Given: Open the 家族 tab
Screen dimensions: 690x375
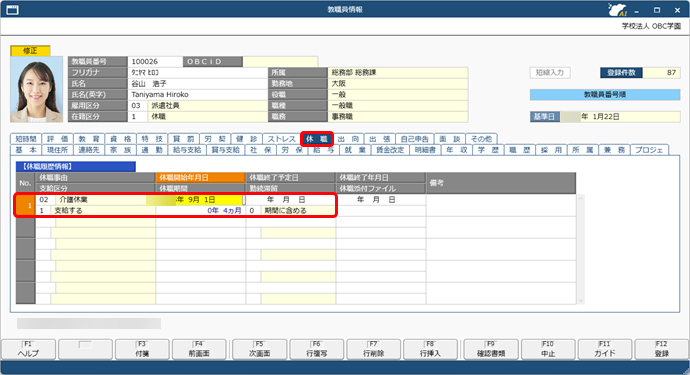Looking at the screenshot, I should pos(120,150).
